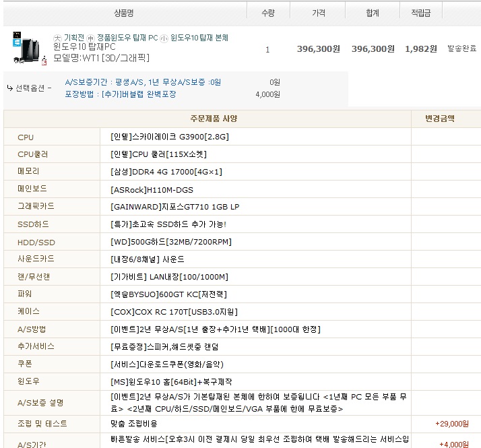The image size is (481, 448).
Task: Open the product thumbnail image of the PC
Action: (30, 49)
